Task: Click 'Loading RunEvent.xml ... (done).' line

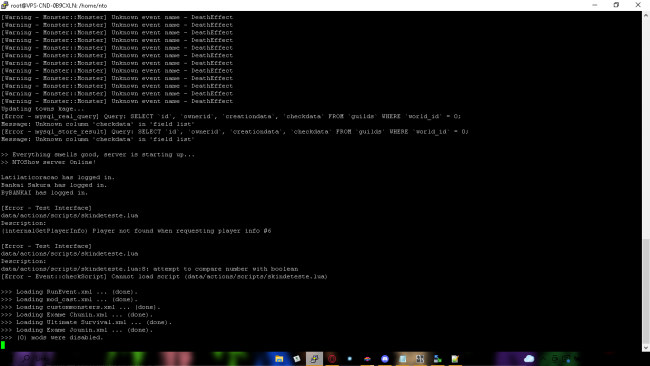Action: pos(69,291)
